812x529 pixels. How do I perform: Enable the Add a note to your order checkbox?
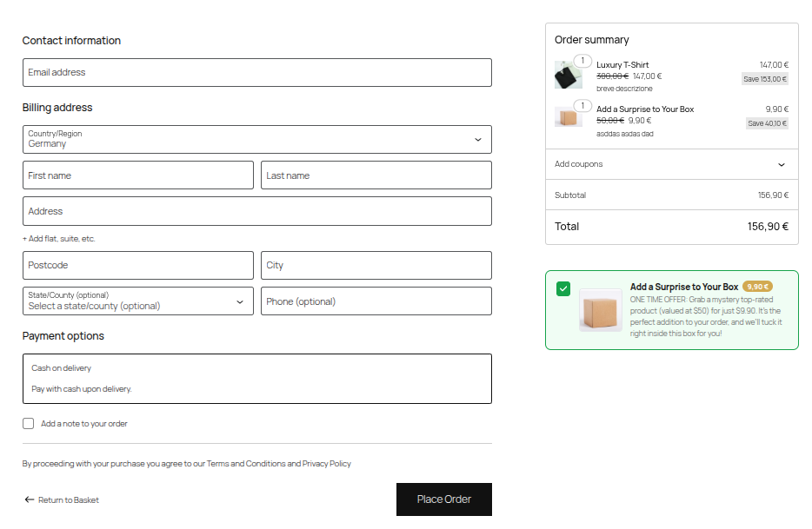pos(30,424)
